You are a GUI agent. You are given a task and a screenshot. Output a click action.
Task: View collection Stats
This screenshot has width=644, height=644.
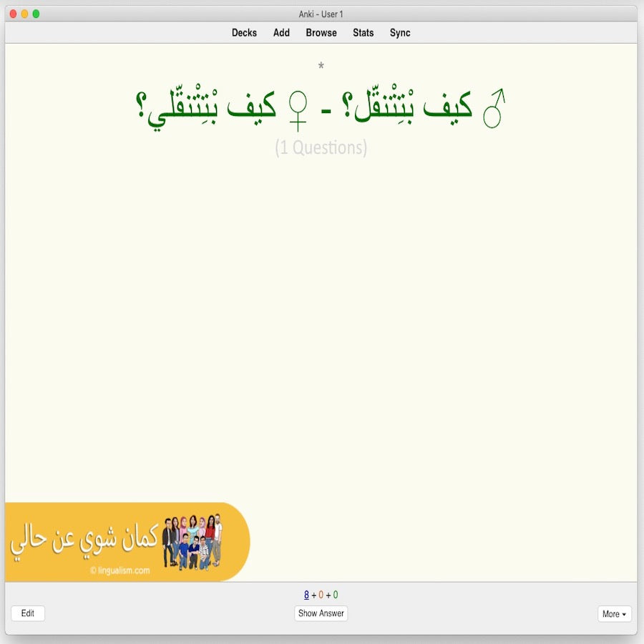pyautogui.click(x=363, y=32)
